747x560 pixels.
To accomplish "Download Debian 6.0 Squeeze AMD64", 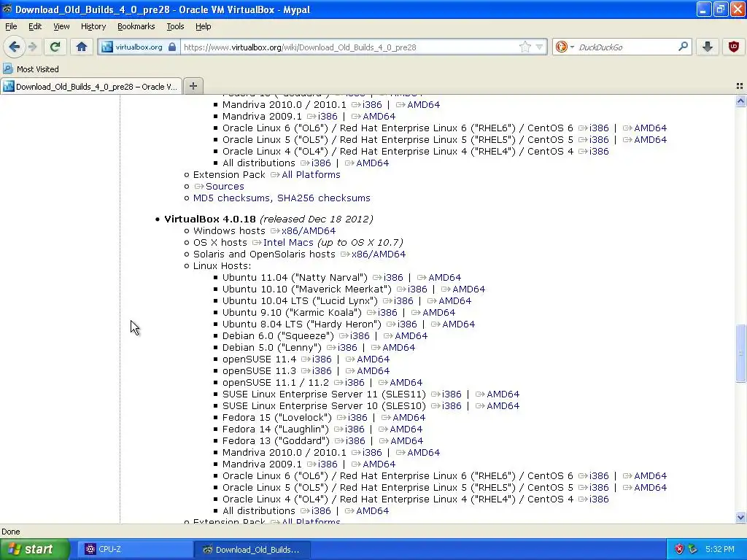I will [411, 335].
